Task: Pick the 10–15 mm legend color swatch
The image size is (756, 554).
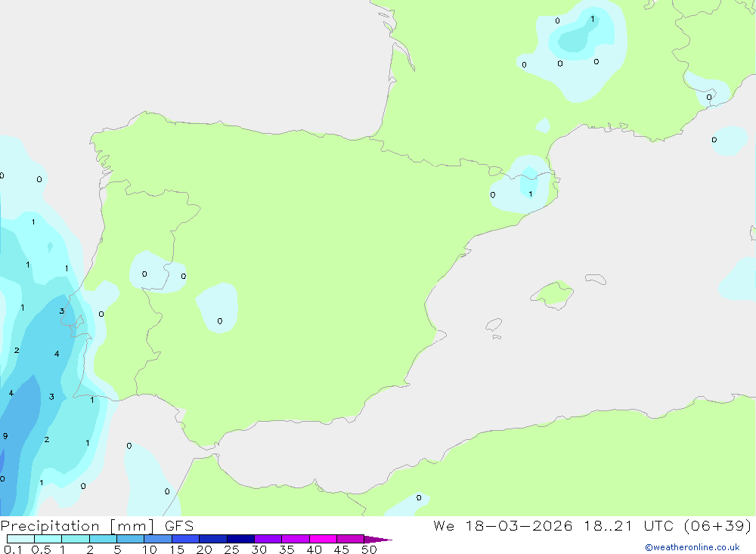Action: (158, 539)
